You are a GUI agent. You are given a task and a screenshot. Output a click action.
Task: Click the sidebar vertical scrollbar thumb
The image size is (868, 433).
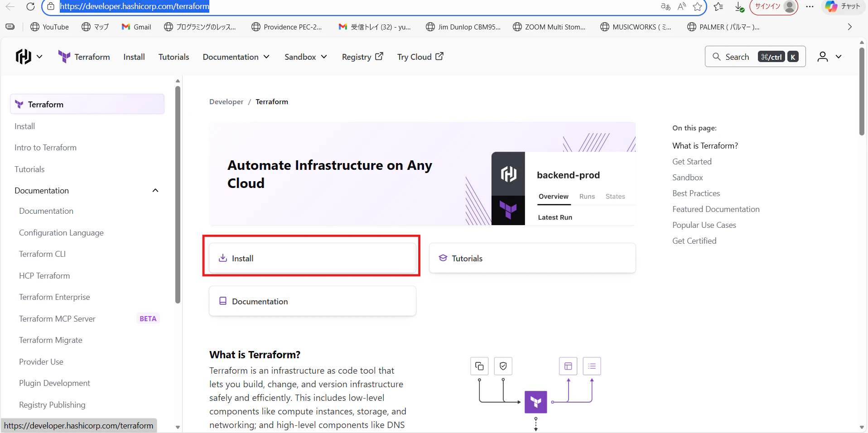(x=178, y=195)
